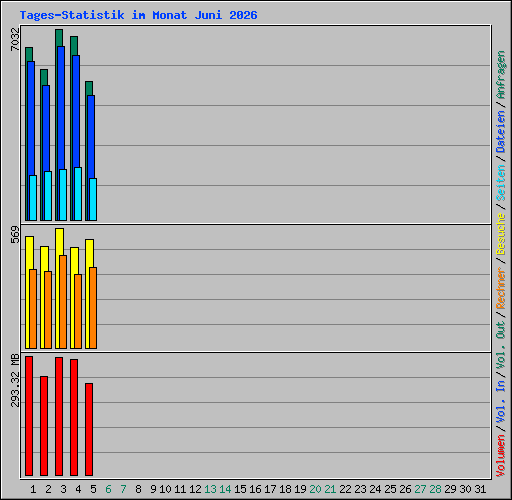Click the blue Dateien bar for day 1
The height and width of the screenshot is (500, 512).
31,141
